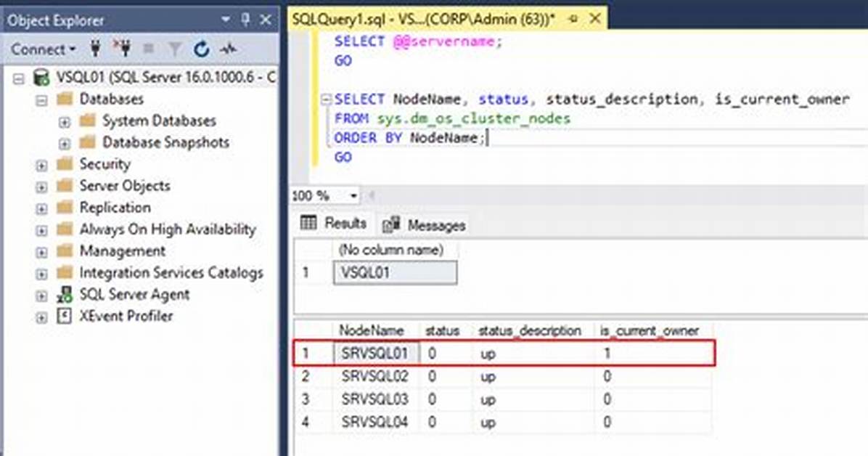Image resolution: width=868 pixels, height=456 pixels.
Task: Select the VSQL01 server icon
Action: (41, 78)
